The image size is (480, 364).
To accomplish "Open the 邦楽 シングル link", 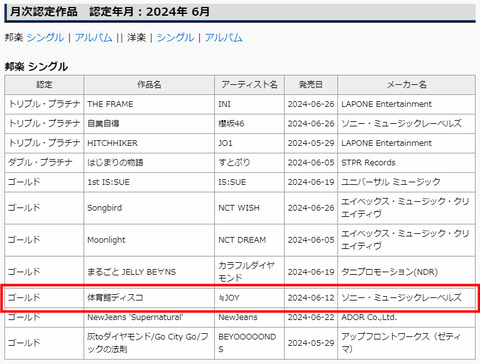I will (x=45, y=37).
